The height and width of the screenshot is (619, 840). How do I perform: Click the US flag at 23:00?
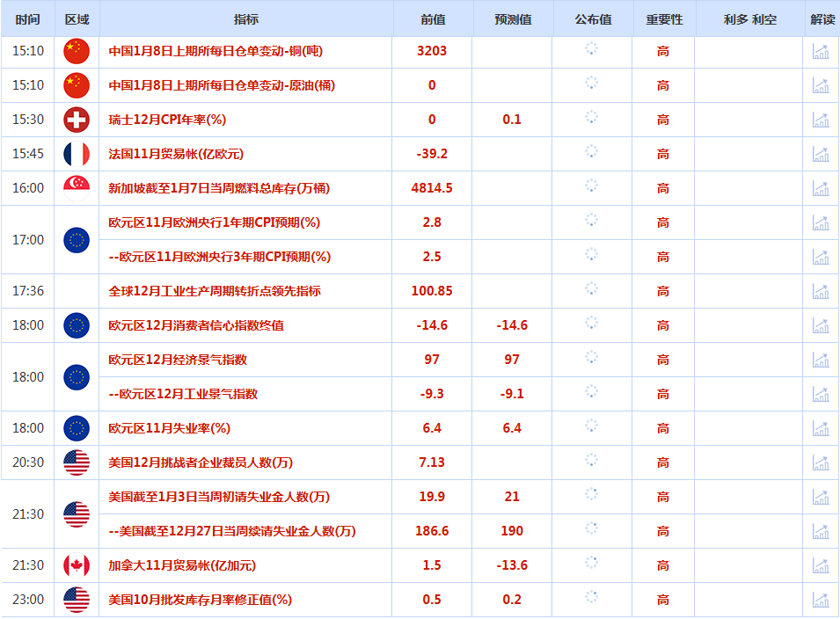pos(77,600)
